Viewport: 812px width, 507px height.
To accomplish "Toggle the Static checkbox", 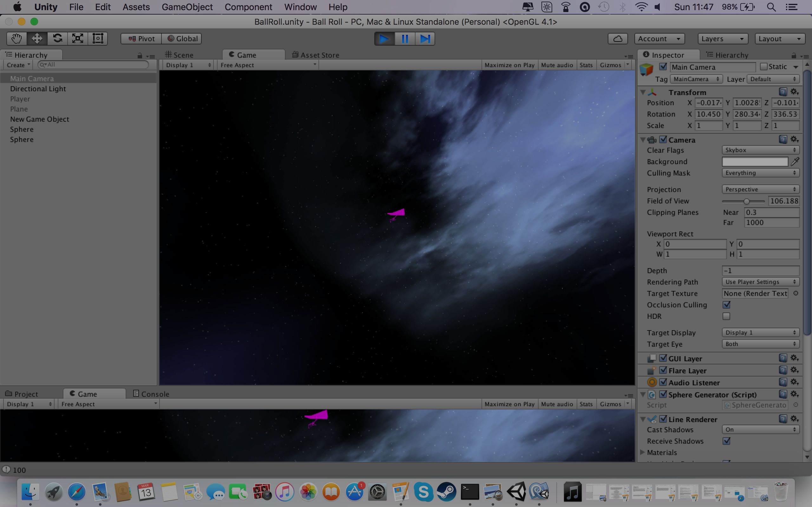I will click(x=763, y=67).
